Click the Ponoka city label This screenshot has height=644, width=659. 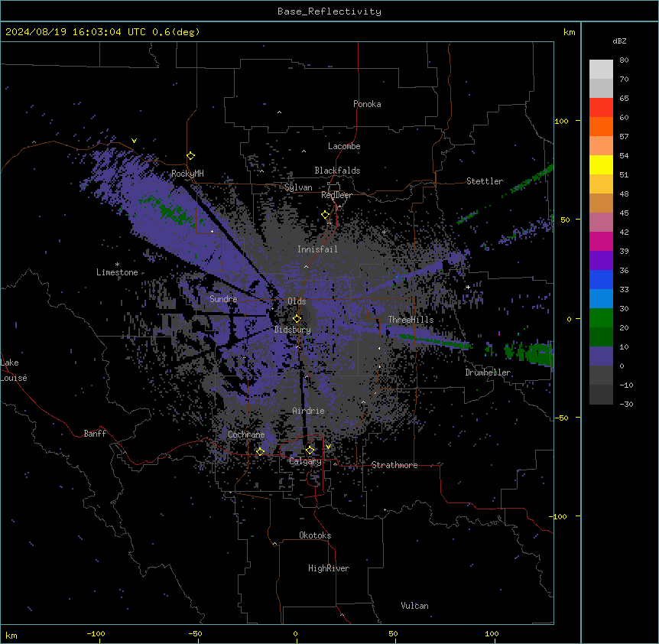[367, 104]
